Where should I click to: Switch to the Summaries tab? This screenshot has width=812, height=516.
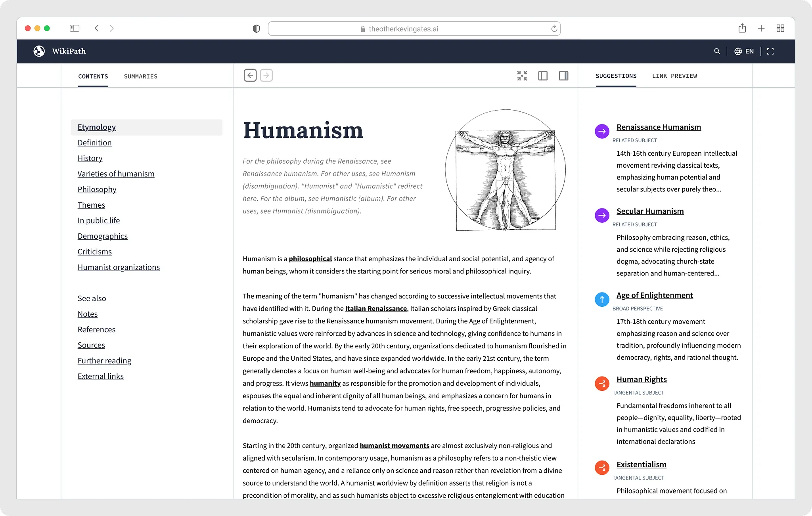(x=140, y=76)
